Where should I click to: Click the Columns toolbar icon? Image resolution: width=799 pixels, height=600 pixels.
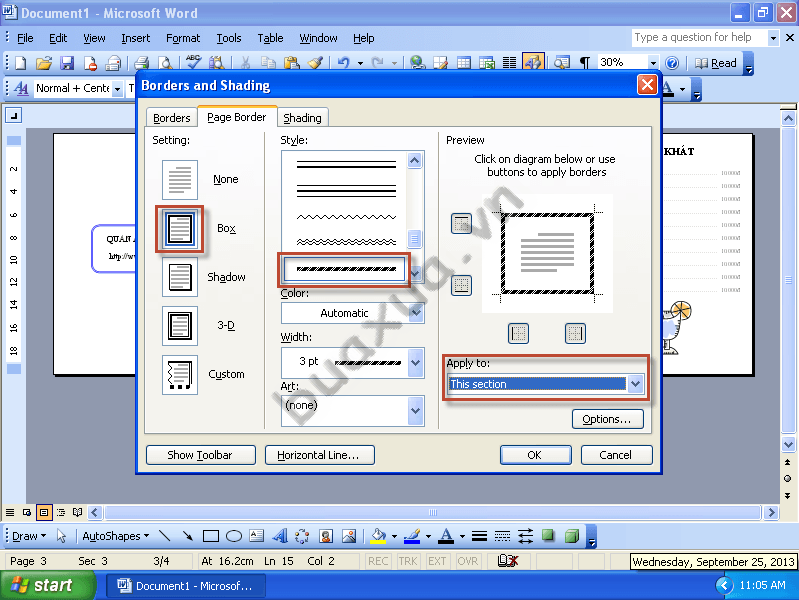(509, 63)
